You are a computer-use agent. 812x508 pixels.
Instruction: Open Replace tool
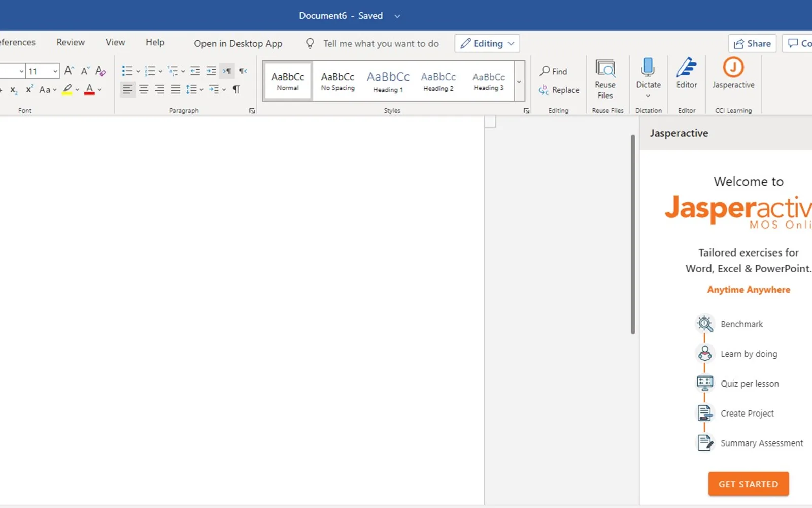pyautogui.click(x=559, y=90)
